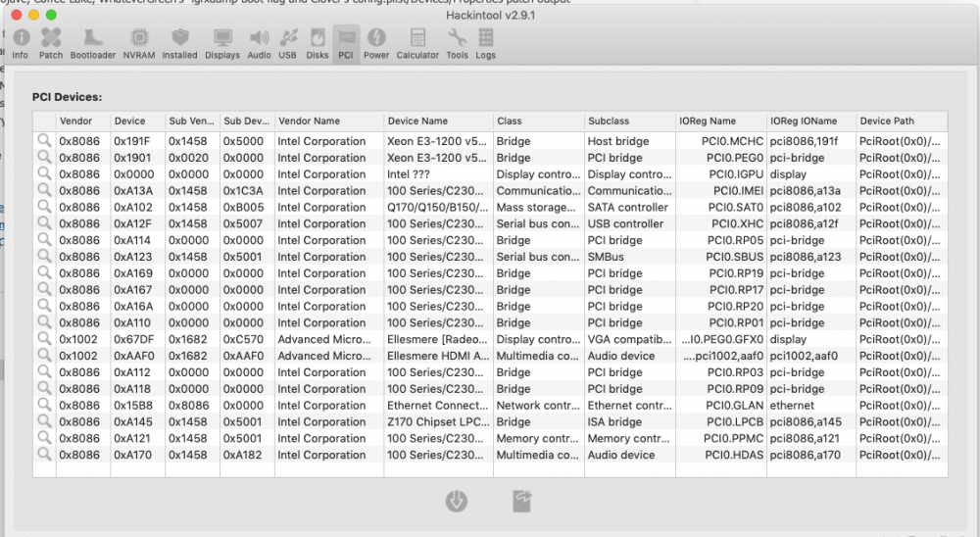Select the IOName cell ethernet
The image size is (980, 537).
point(792,405)
